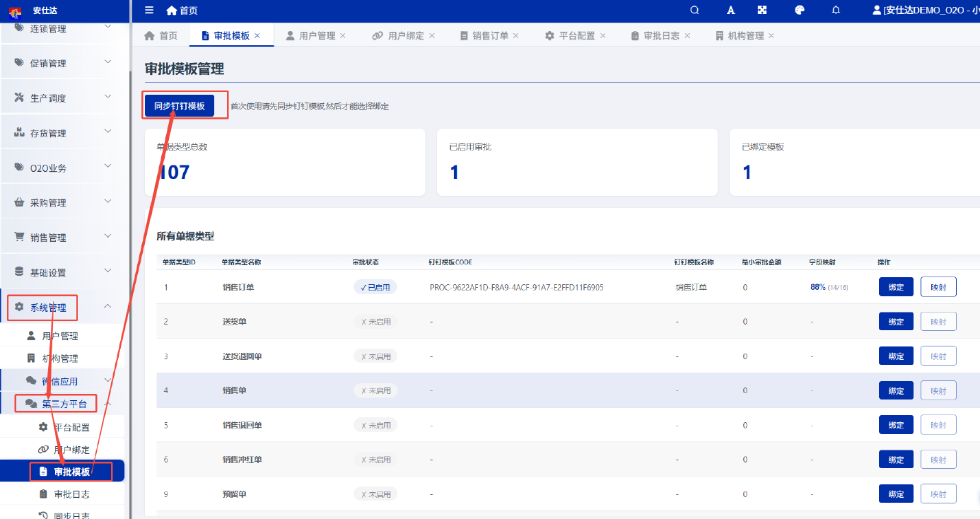Click the 平台配置 gear icon in sidebar
Viewport: 980px width, 519px height.
click(43, 427)
